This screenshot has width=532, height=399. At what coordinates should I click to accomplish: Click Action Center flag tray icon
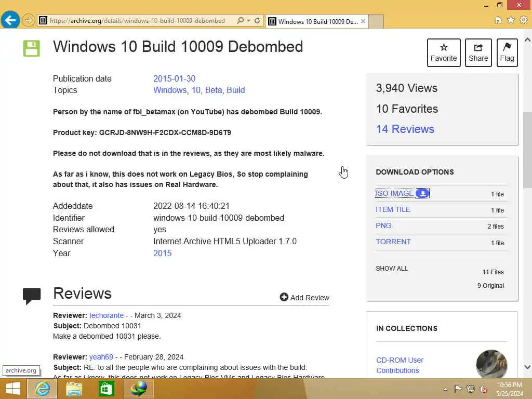tap(458, 389)
